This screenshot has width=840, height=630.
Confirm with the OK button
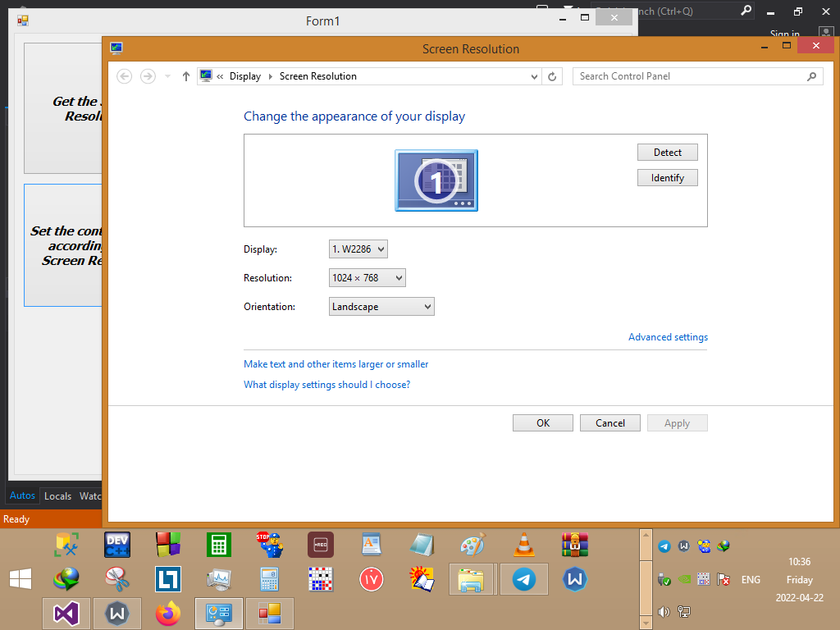tap(543, 423)
